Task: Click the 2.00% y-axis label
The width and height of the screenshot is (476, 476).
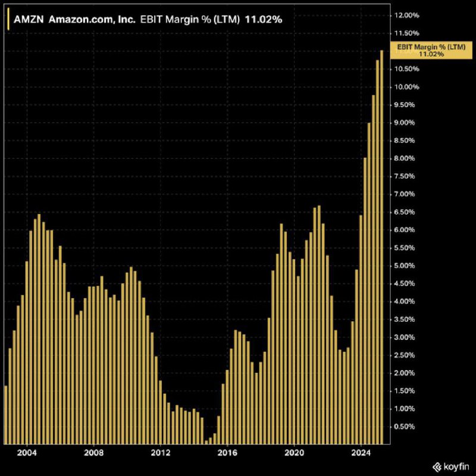Action: [x=405, y=373]
